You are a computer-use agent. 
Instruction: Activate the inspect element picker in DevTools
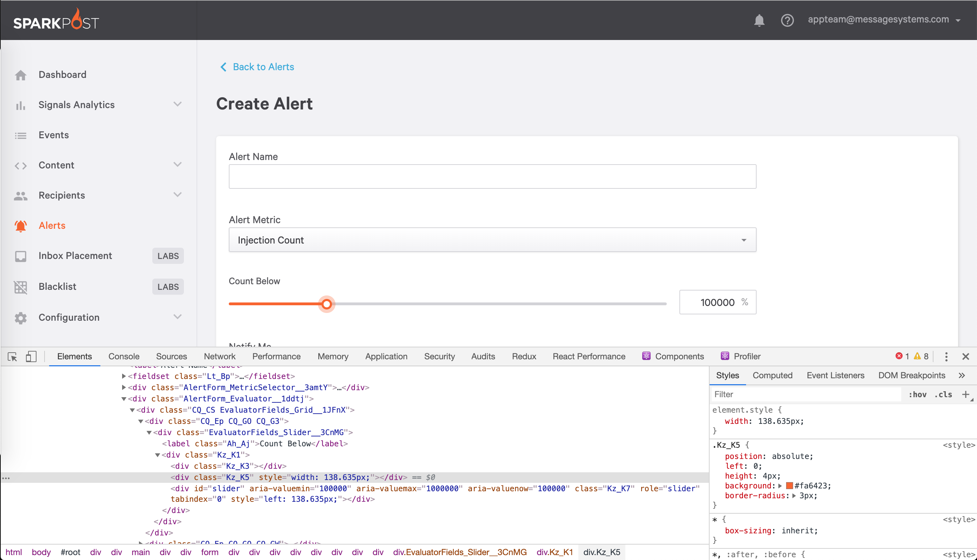12,356
